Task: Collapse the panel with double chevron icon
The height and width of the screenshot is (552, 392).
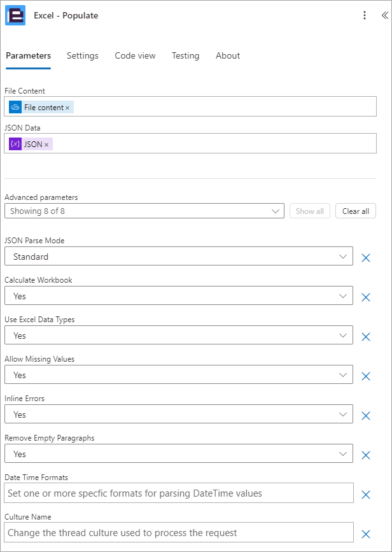Action: point(384,15)
